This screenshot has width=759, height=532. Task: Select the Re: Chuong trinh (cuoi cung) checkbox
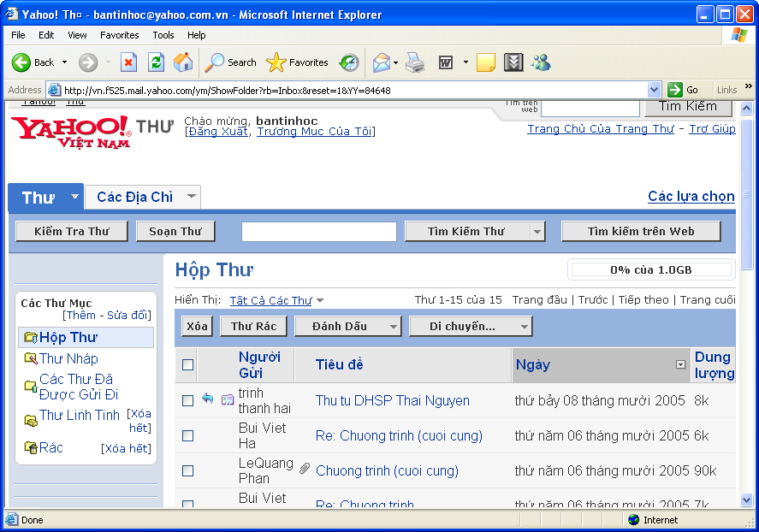[187, 435]
